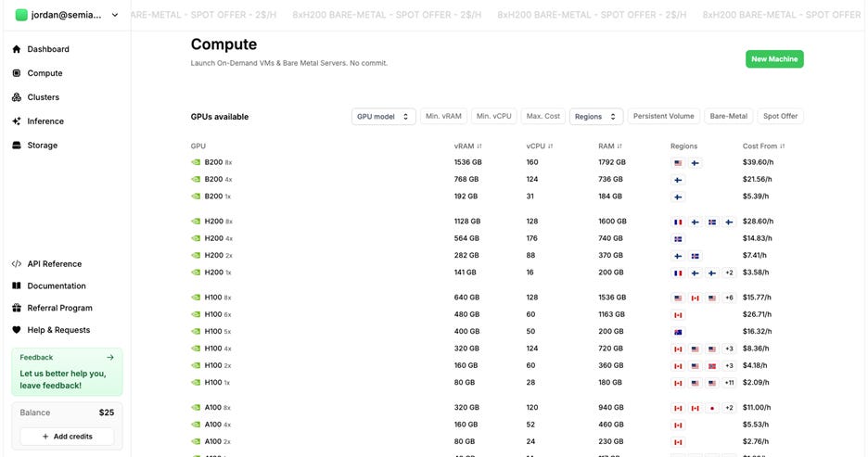The image size is (868, 457).
Task: Click the France flag in H200 8x row
Action: (678, 222)
